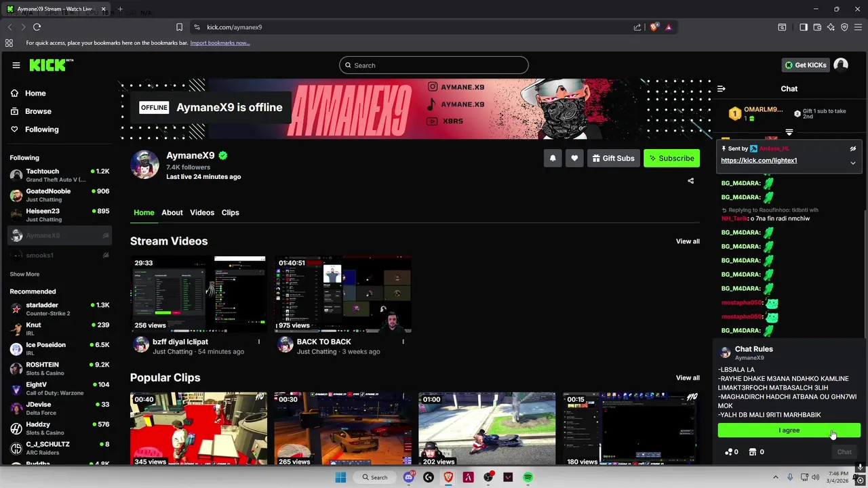The image size is (868, 488).
Task: Click the Gift Subs button
Action: pos(613,158)
